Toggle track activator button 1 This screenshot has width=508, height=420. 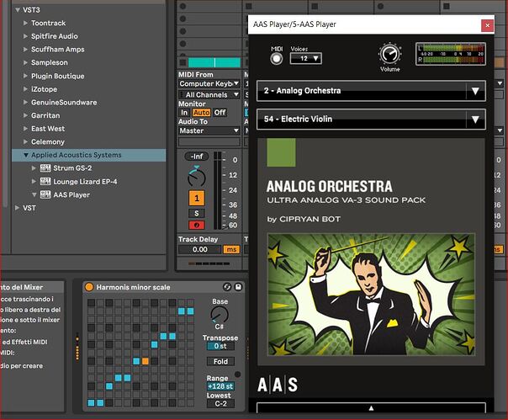(197, 198)
